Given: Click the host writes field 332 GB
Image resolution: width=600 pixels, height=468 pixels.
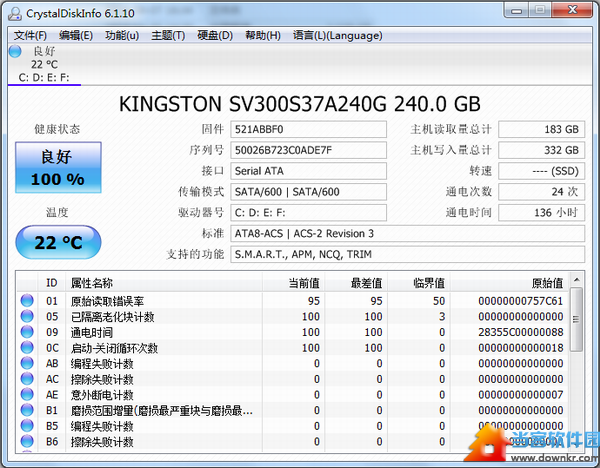Looking at the screenshot, I should [x=541, y=150].
